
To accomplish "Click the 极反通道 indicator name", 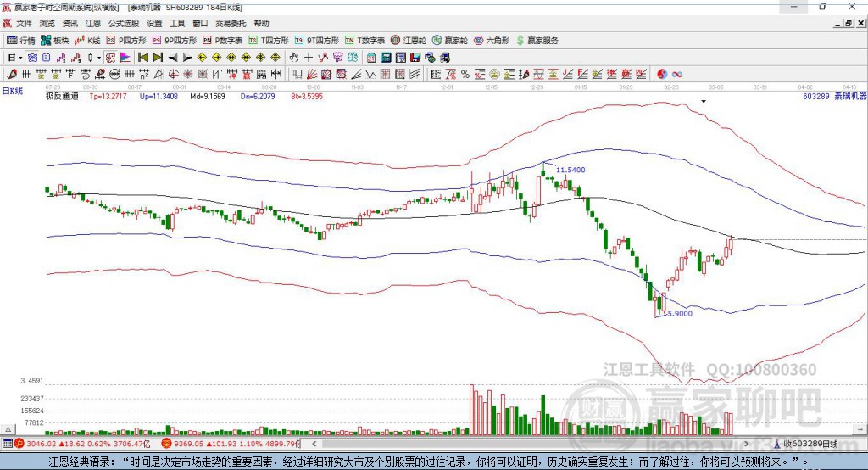I will pyautogui.click(x=62, y=96).
